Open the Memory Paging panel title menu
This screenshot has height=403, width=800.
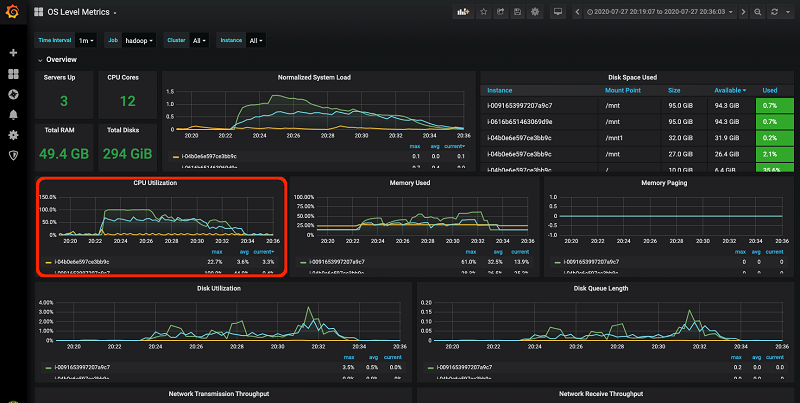(x=664, y=183)
